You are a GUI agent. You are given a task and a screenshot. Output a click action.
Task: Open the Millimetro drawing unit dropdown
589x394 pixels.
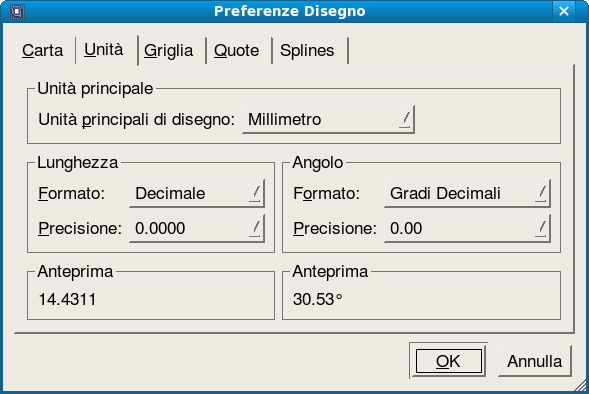[328, 119]
